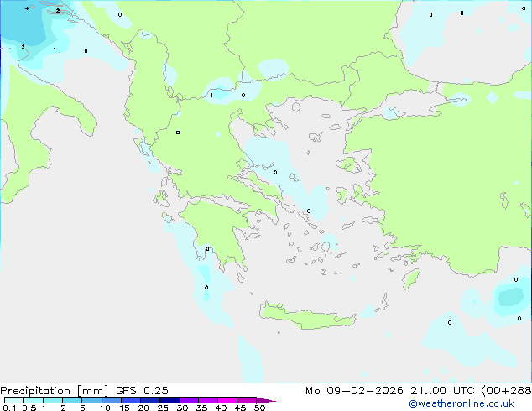This screenshot has width=532, height=411.
Task: Click the "Precipitation [mm]" title text
Action: pos(55,391)
